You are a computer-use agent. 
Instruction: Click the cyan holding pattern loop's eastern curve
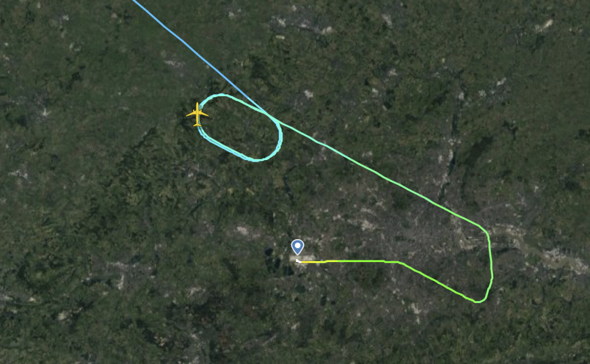coord(281,137)
